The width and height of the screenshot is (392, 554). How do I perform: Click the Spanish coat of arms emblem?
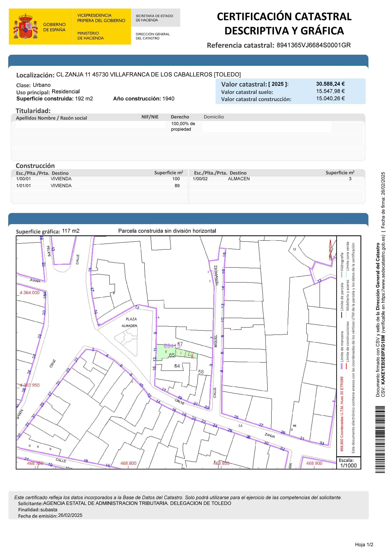click(x=26, y=27)
